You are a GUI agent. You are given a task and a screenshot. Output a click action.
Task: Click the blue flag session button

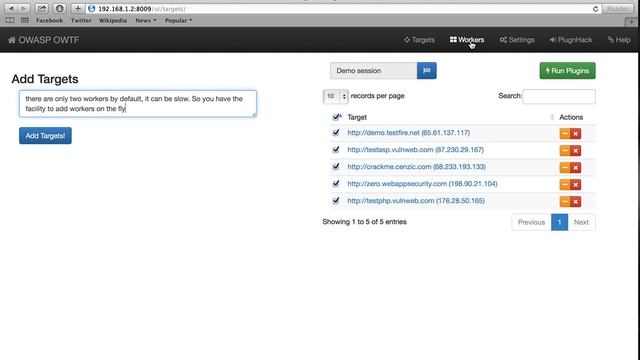427,71
